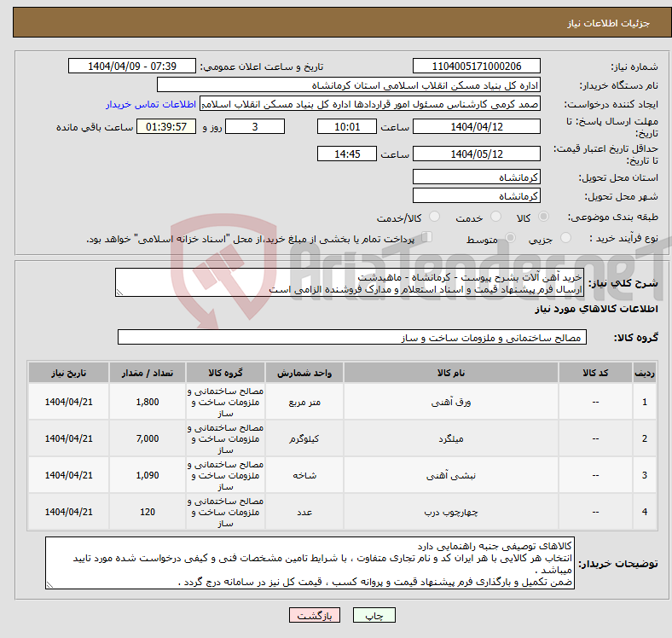The width and height of the screenshot is (672, 638).
Task: Click the remaining days field 3
Action: point(255,126)
